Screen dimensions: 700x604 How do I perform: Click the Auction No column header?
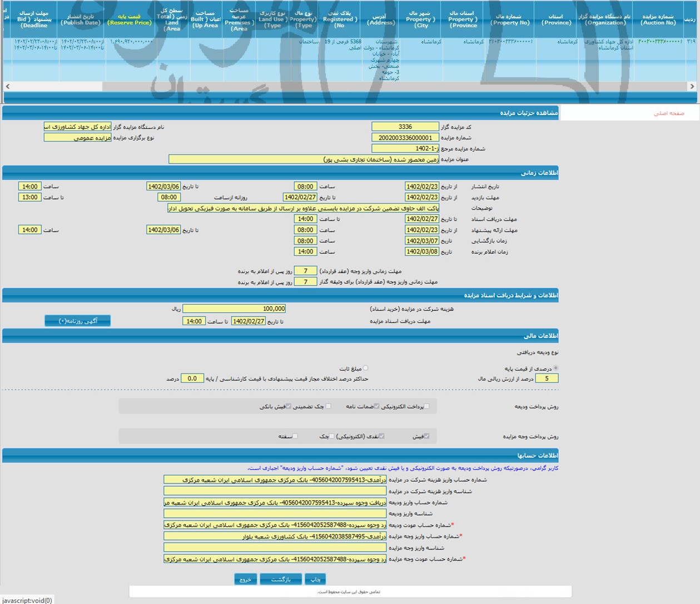659,20
